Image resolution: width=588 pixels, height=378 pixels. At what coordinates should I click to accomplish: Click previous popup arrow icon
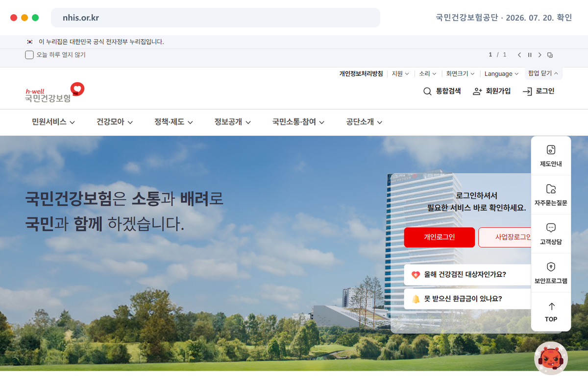(519, 55)
